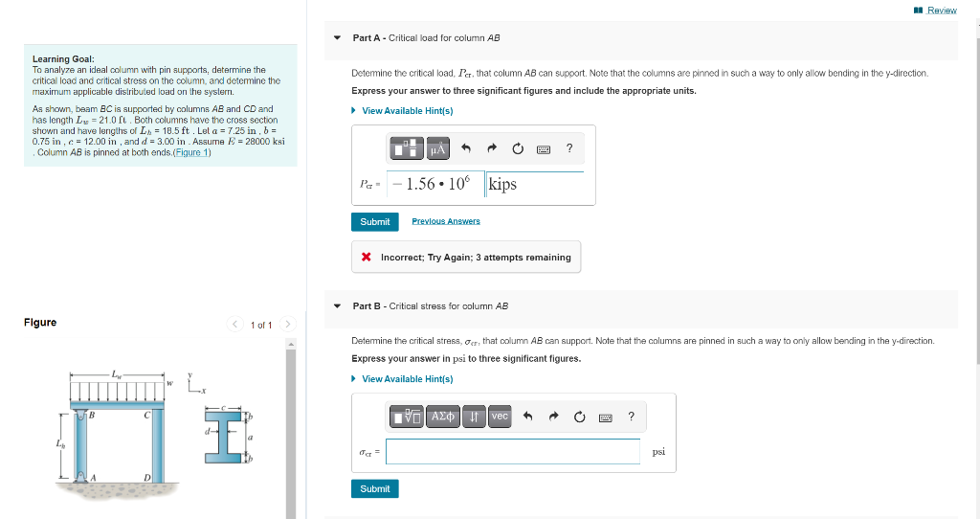Click the Part A title text
The image size is (980, 519).
pyautogui.click(x=426, y=38)
